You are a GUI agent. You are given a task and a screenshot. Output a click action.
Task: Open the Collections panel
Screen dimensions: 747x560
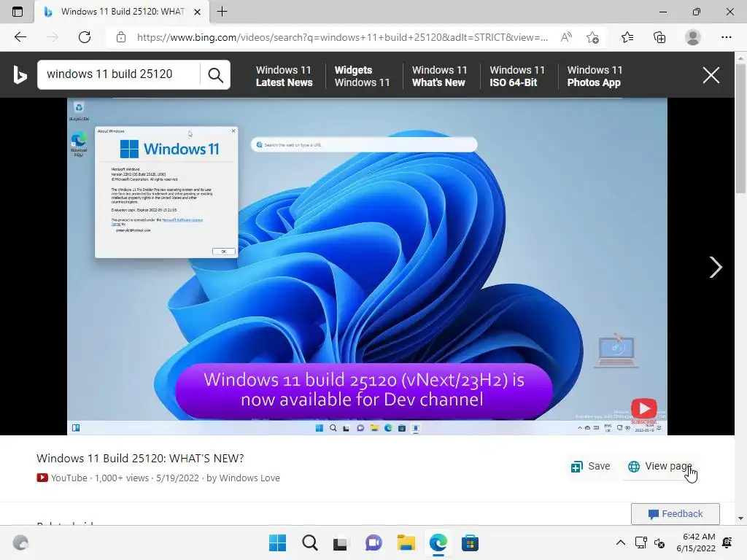659,37
